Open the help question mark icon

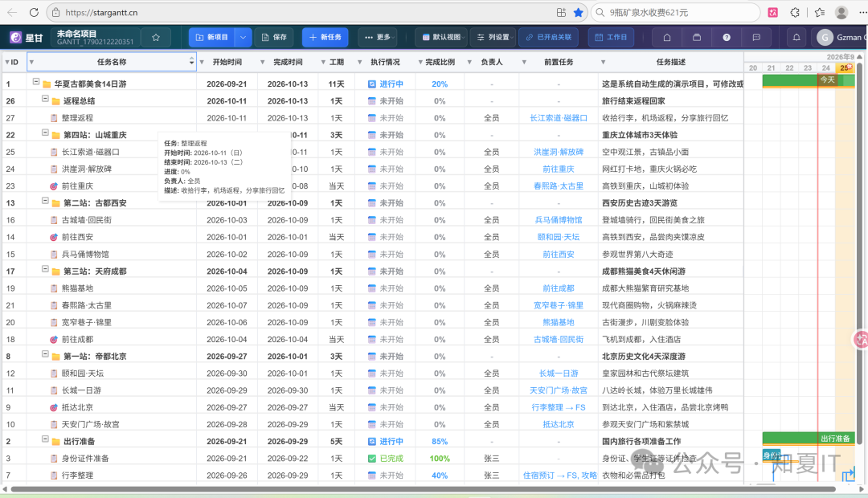point(727,37)
